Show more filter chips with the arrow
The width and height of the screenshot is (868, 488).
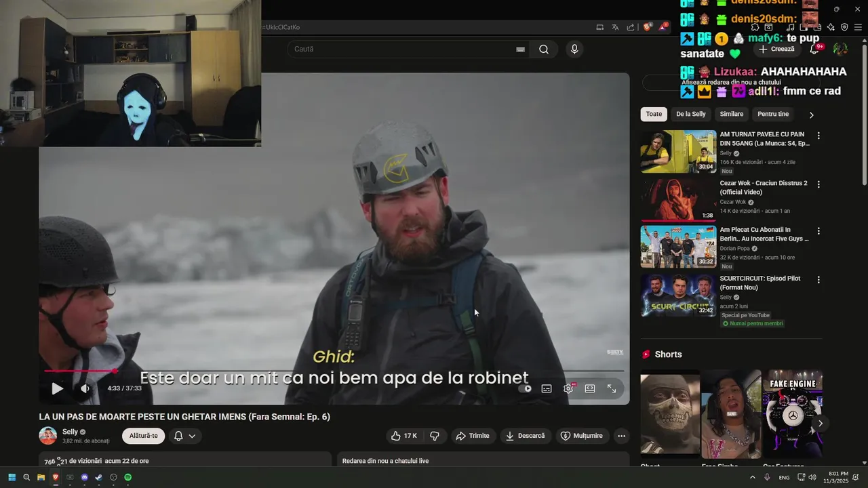pos(811,115)
